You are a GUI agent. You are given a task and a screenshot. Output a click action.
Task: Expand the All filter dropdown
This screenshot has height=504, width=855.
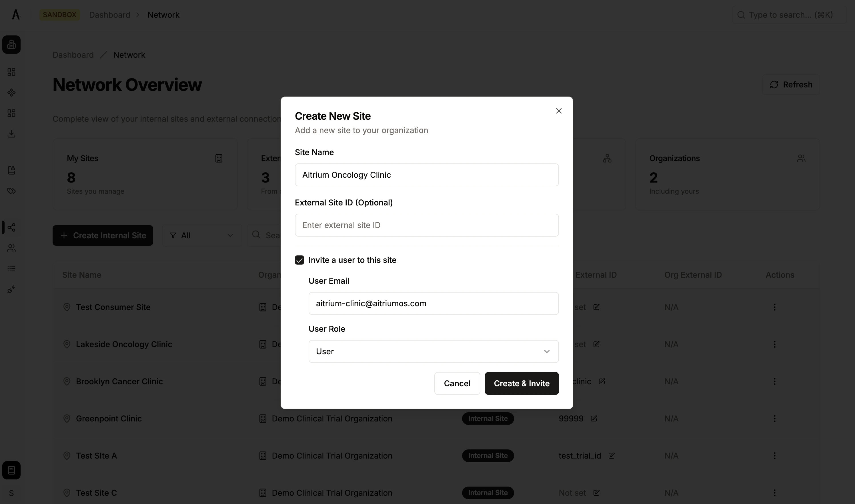[202, 235]
